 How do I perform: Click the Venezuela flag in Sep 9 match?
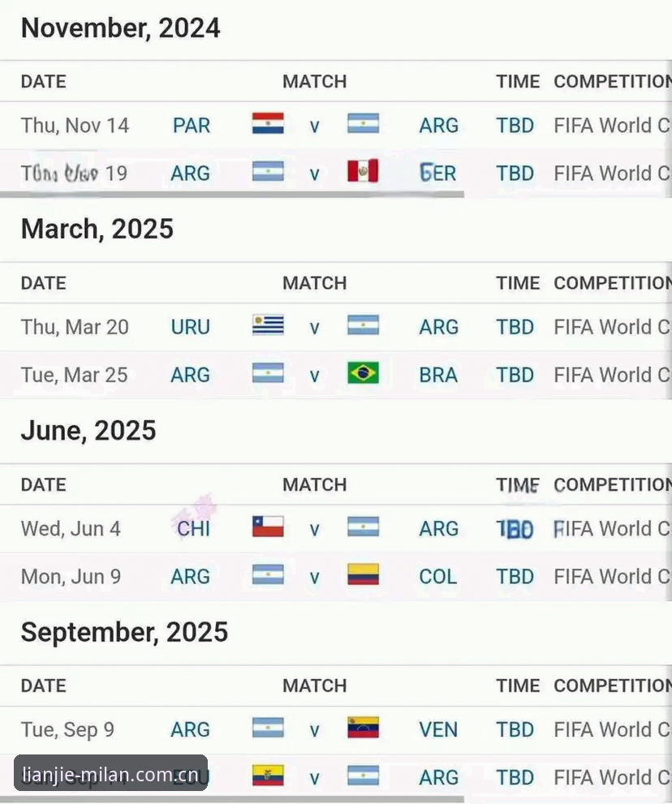click(363, 728)
